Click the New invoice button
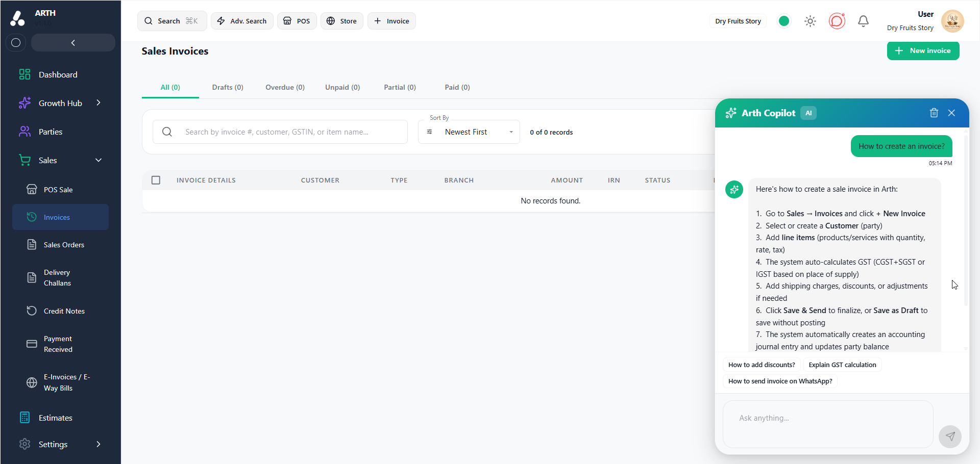This screenshot has height=464, width=980. [923, 50]
